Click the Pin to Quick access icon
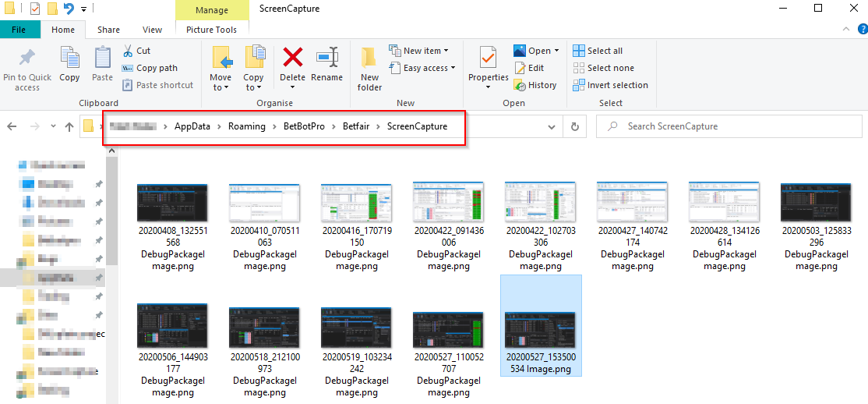This screenshot has height=404, width=868. tap(27, 59)
